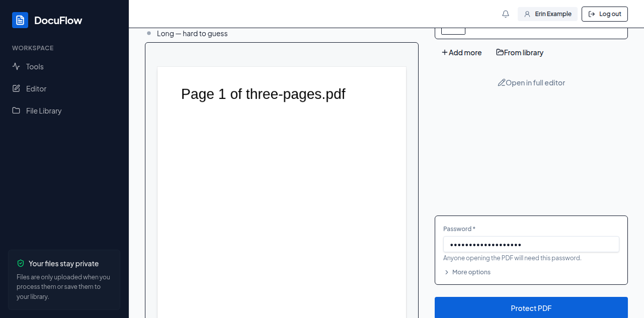Image resolution: width=644 pixels, height=318 pixels.
Task: Open the Tools menu item
Action: [x=64, y=66]
